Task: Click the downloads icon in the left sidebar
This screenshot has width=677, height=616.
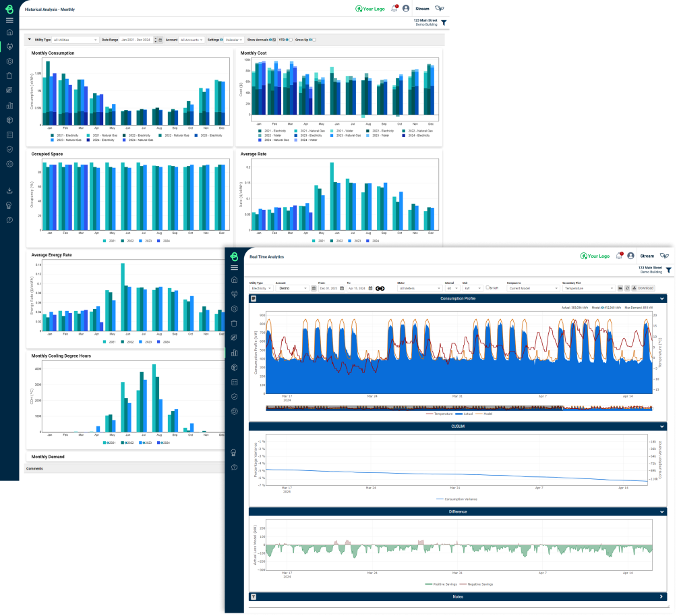Action: (x=9, y=190)
